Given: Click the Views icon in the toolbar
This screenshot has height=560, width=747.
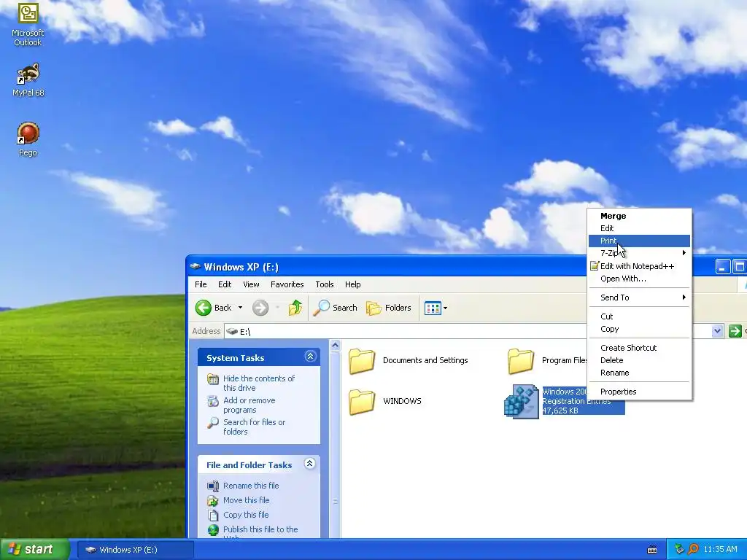Looking at the screenshot, I should pos(433,308).
